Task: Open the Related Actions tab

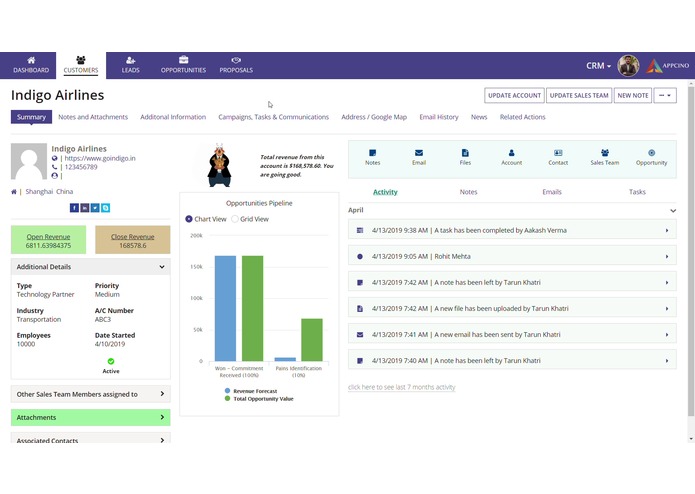Action: (523, 117)
